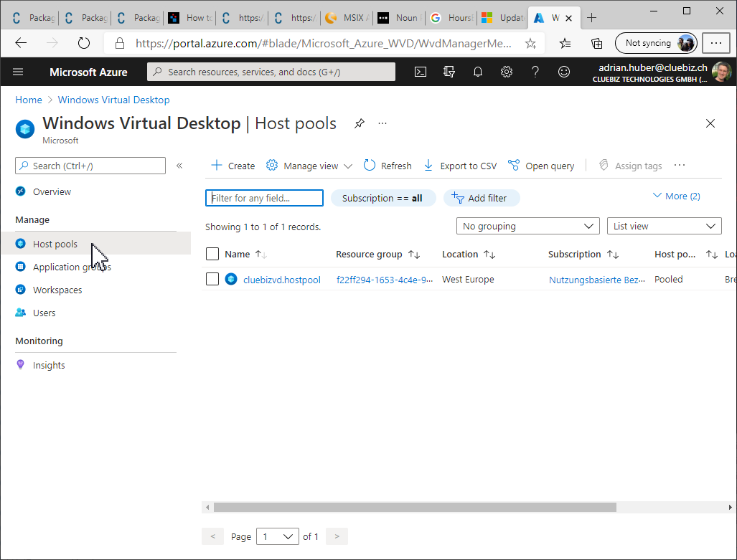Viewport: 737px width, 560px height.
Task: Open the Azure hamburger portal menu
Action: (18, 72)
